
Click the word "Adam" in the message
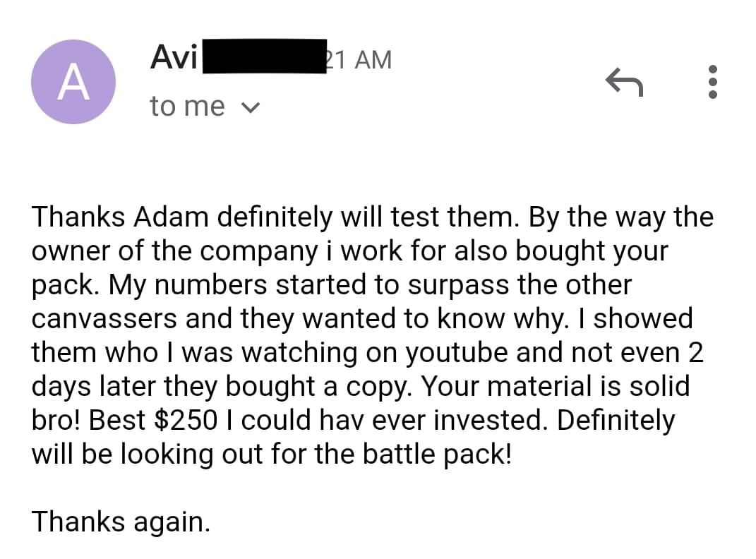point(171,217)
